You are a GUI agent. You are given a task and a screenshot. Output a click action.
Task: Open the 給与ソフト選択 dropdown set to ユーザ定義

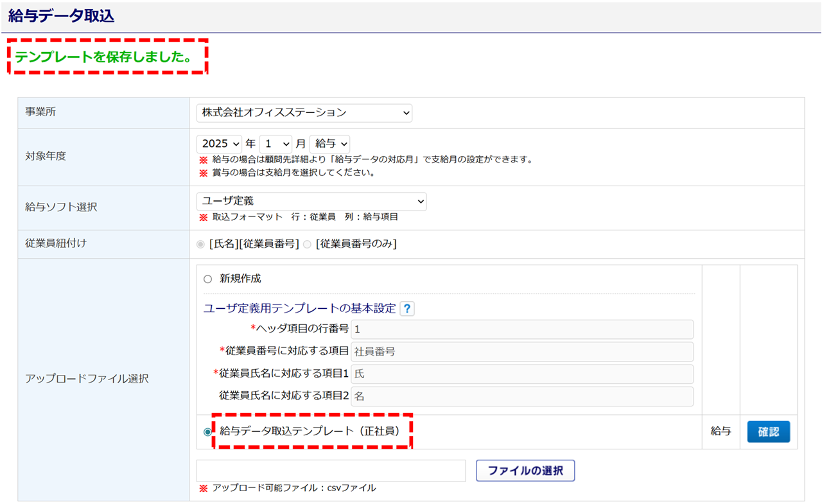(x=311, y=202)
